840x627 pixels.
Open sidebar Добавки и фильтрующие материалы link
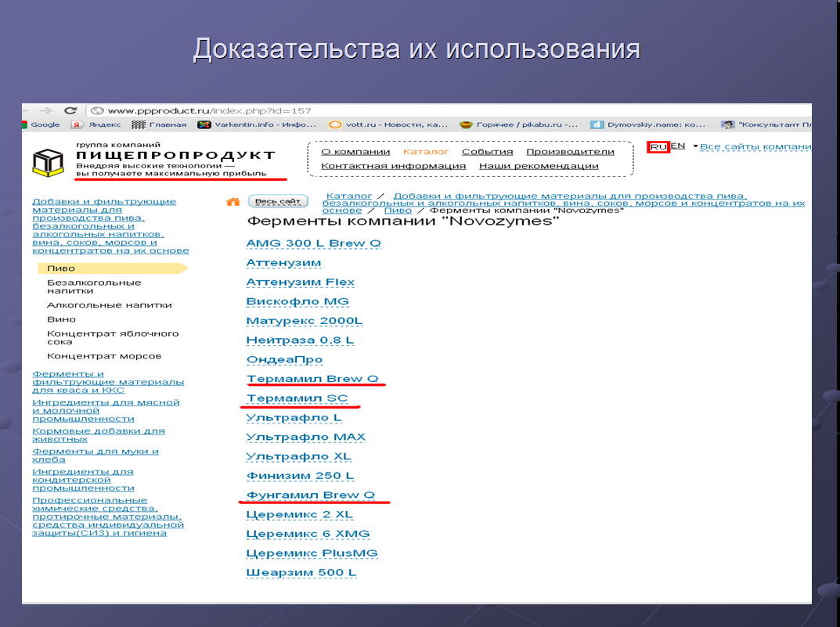tap(110, 226)
